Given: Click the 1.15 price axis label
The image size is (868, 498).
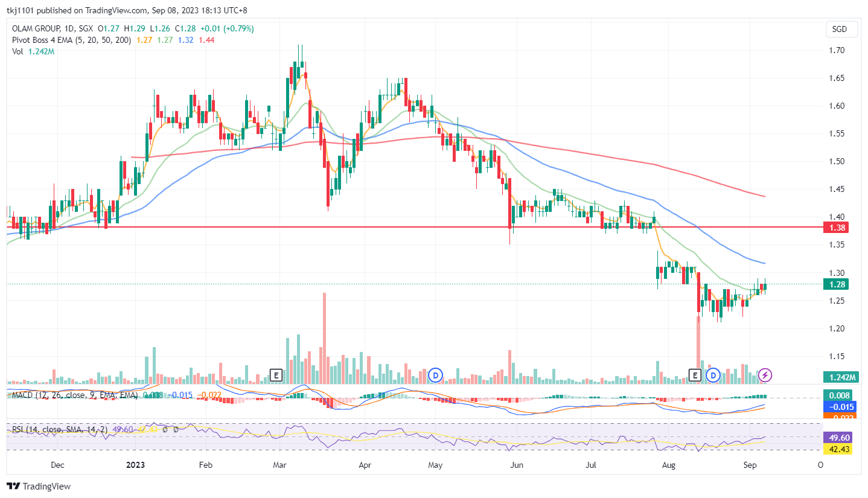Looking at the screenshot, I should coord(836,356).
